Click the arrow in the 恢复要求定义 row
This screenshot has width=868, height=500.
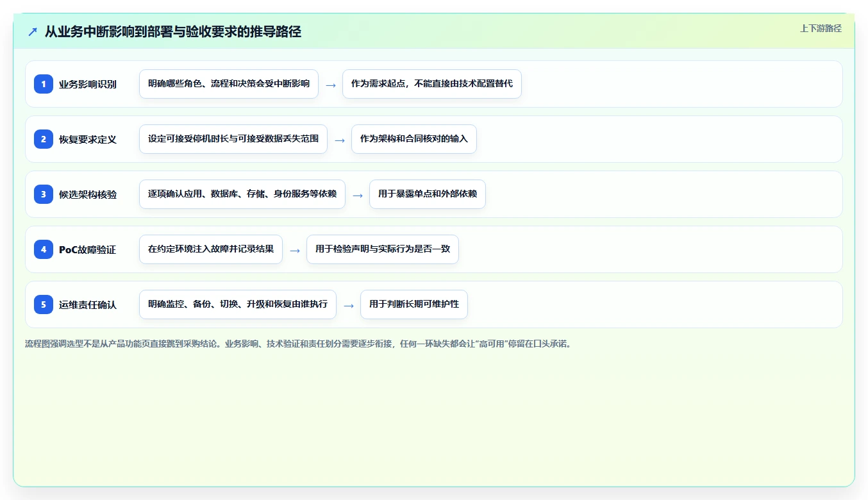click(340, 140)
